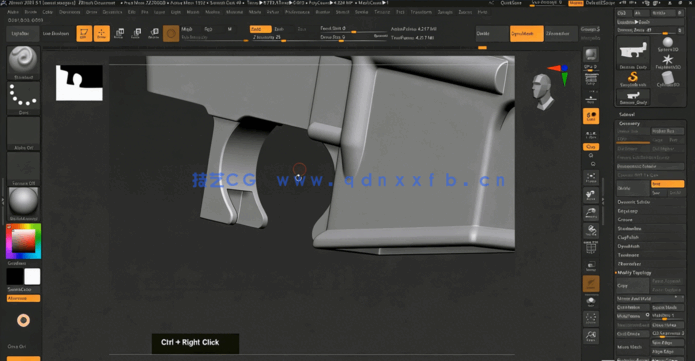The width and height of the screenshot is (695, 361).
Task: Click the Frame view icon
Action: [591, 178]
